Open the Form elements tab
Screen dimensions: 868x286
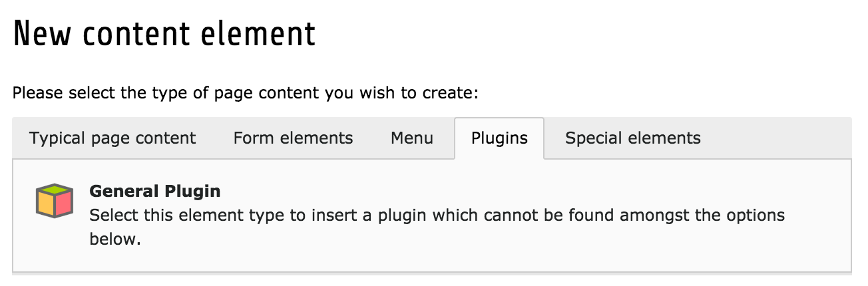(293, 138)
